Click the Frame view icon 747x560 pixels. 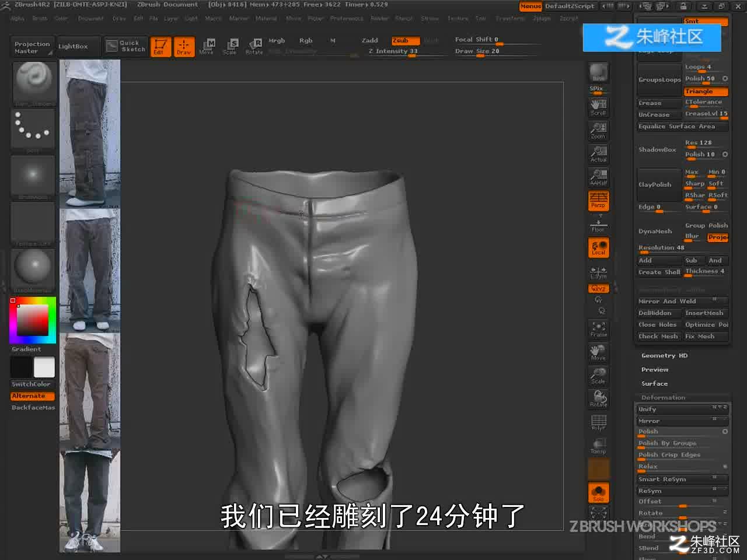(598, 329)
